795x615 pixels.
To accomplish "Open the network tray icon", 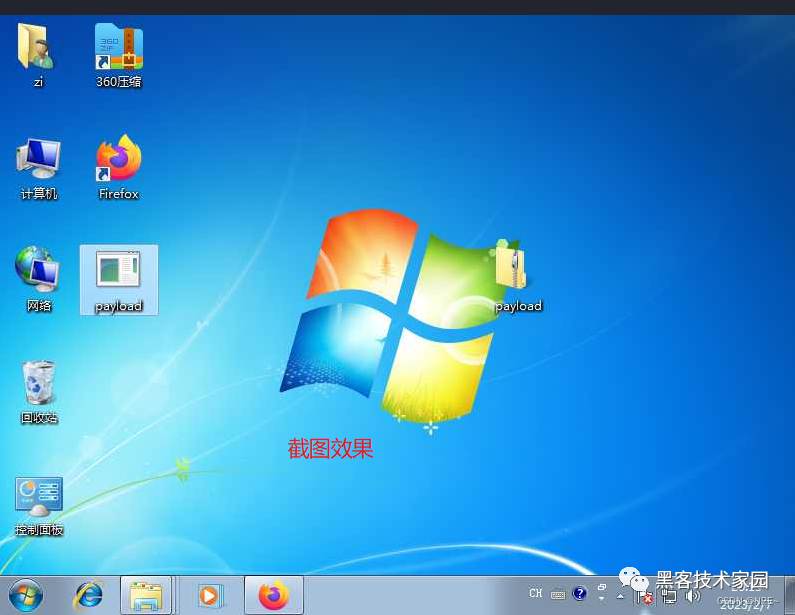I will (x=669, y=597).
